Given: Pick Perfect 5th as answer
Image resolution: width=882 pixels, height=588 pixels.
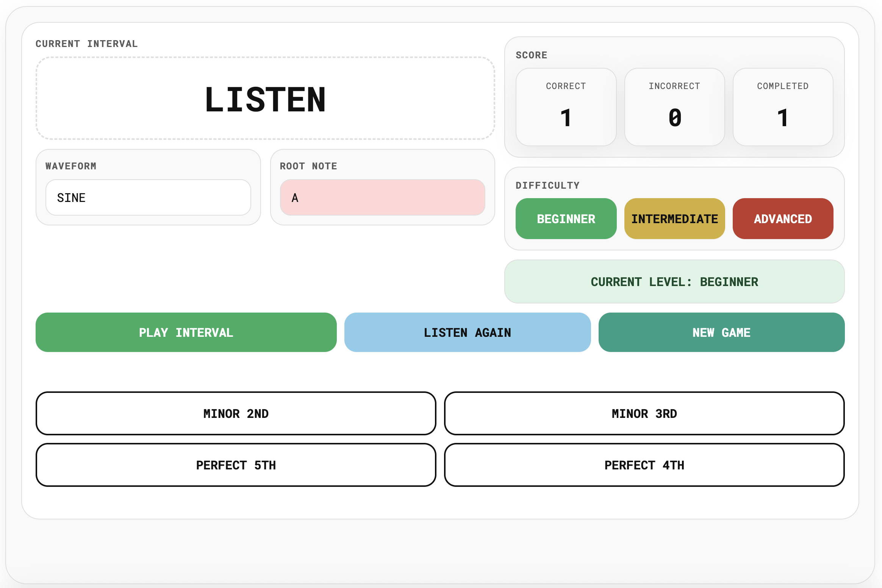Looking at the screenshot, I should coord(236,465).
